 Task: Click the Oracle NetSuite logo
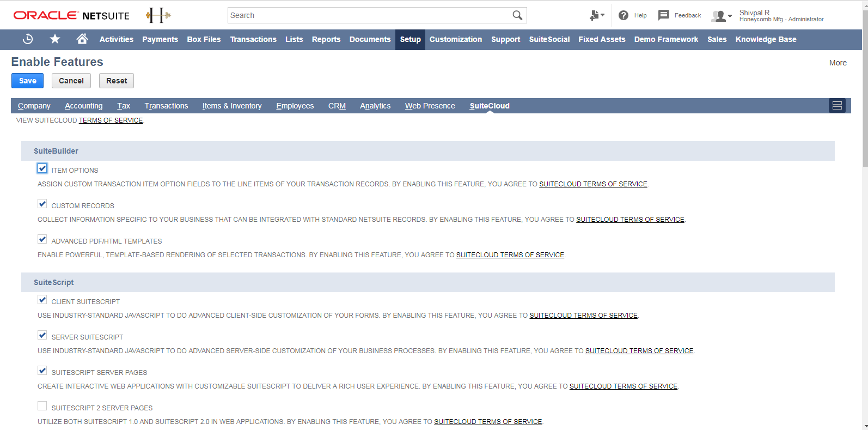[x=71, y=15]
